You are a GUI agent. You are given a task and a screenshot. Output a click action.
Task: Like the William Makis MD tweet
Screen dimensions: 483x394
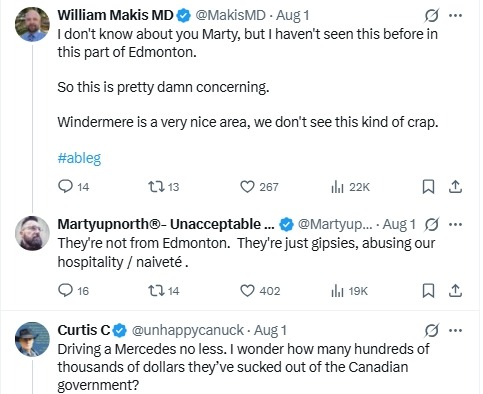[x=259, y=187]
